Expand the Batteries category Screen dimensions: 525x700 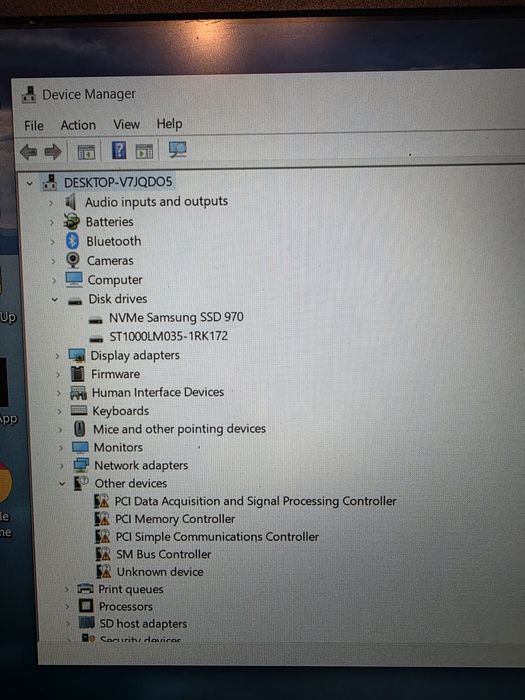(52, 222)
